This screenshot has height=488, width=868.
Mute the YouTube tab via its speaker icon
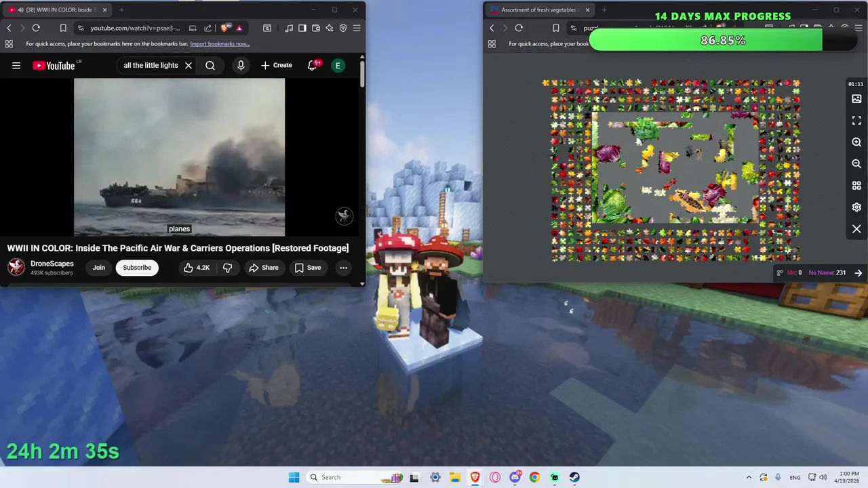[x=20, y=10]
